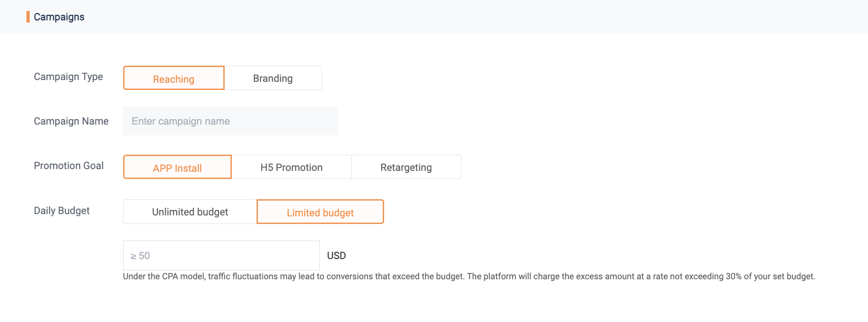Click the Campaign Type label
Image resolution: width=868 pixels, height=322 pixels.
(68, 77)
